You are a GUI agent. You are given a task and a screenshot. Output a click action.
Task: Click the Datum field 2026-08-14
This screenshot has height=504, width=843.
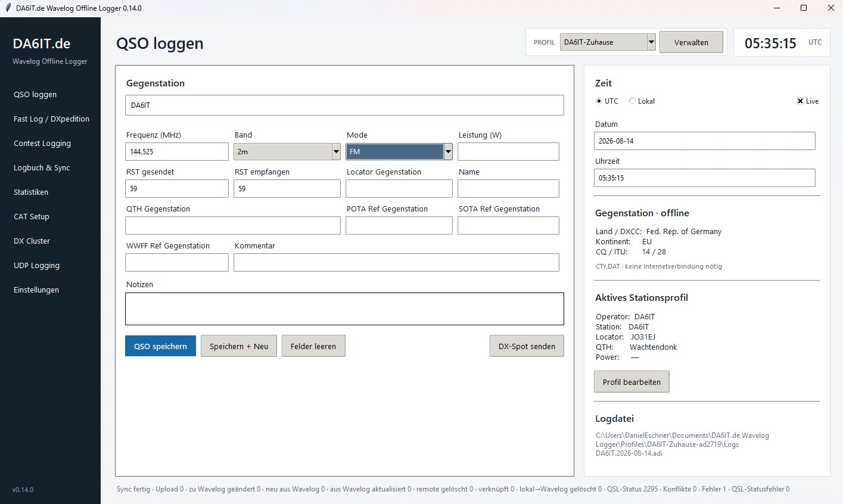coord(705,141)
